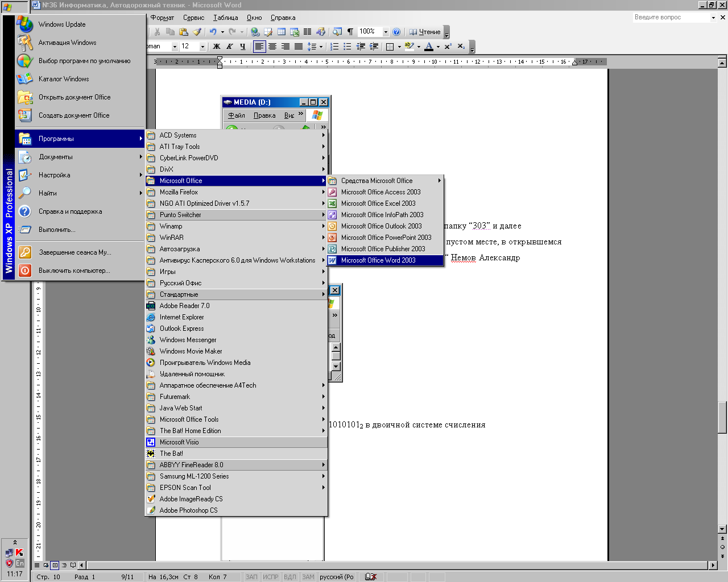Screen dimensions: 728x582
Task: Apply the font color A swatch
Action: pyautogui.click(x=429, y=47)
